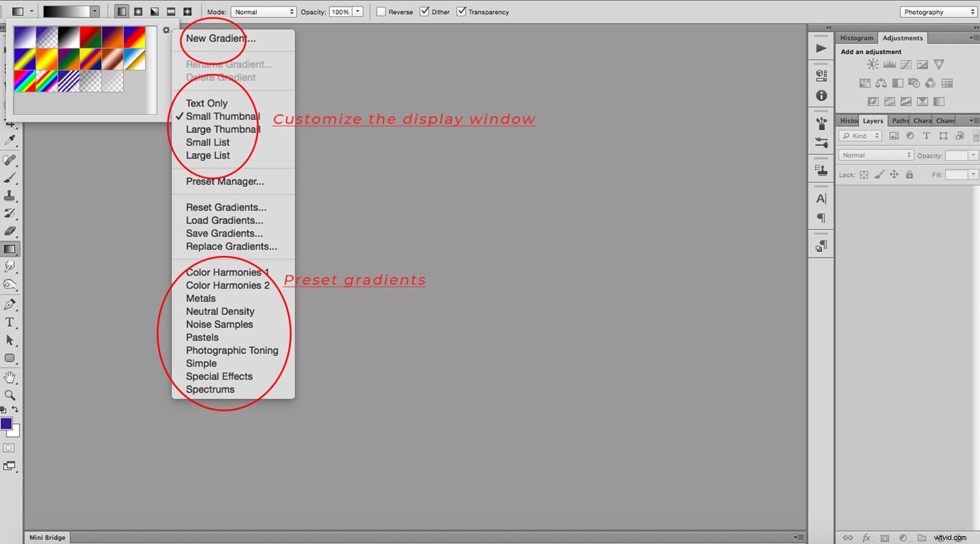Viewport: 980px width, 544px height.
Task: Open the Mini Bridge tab
Action: point(47,537)
